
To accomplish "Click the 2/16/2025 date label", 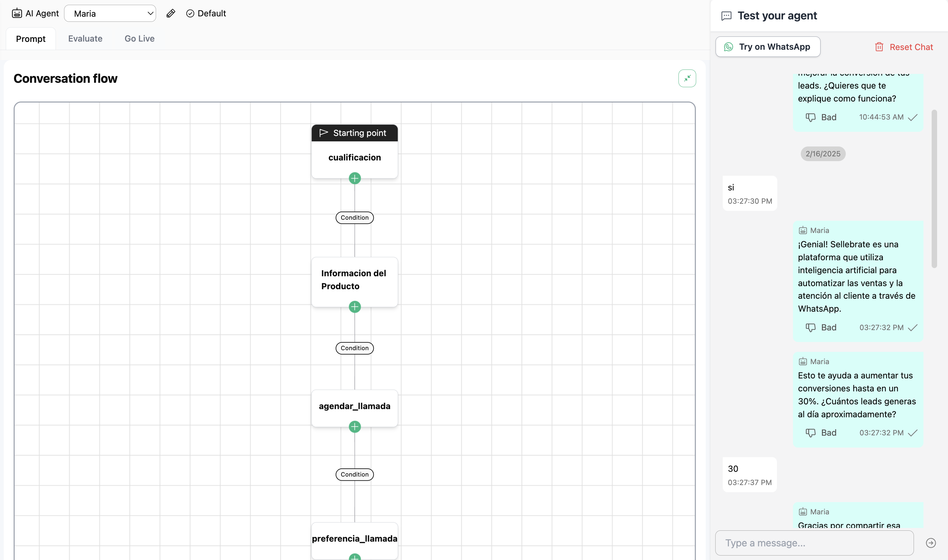I will click(x=823, y=154).
